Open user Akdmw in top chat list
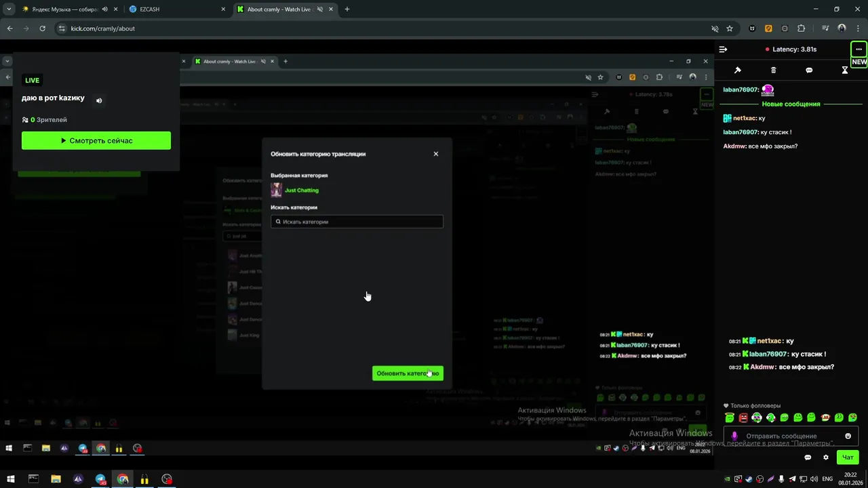Image resolution: width=868 pixels, height=488 pixels. coord(734,146)
